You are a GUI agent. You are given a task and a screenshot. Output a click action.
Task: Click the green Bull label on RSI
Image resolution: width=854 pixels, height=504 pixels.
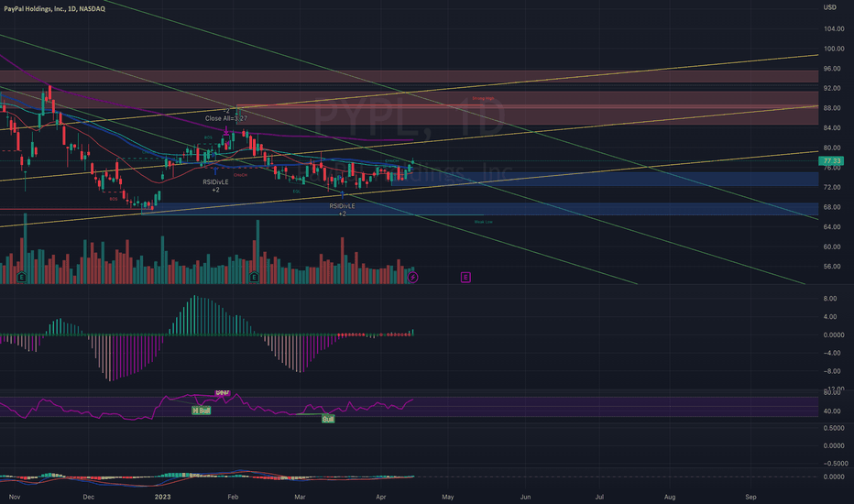(x=328, y=419)
